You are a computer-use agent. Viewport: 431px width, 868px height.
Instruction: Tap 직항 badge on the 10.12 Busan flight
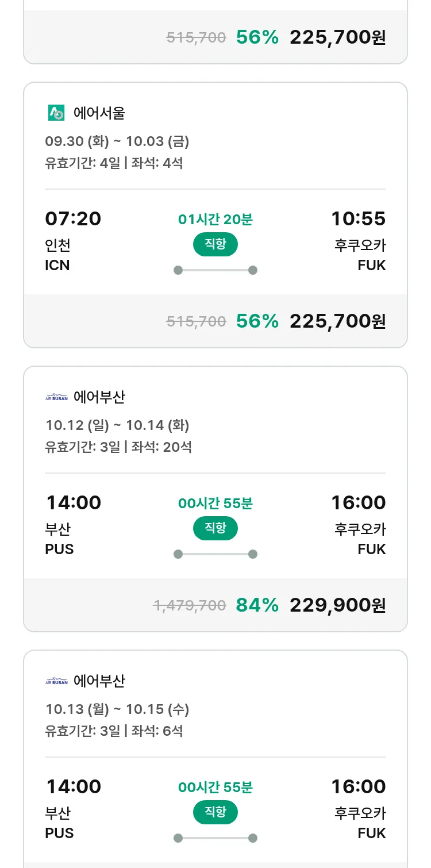click(215, 528)
